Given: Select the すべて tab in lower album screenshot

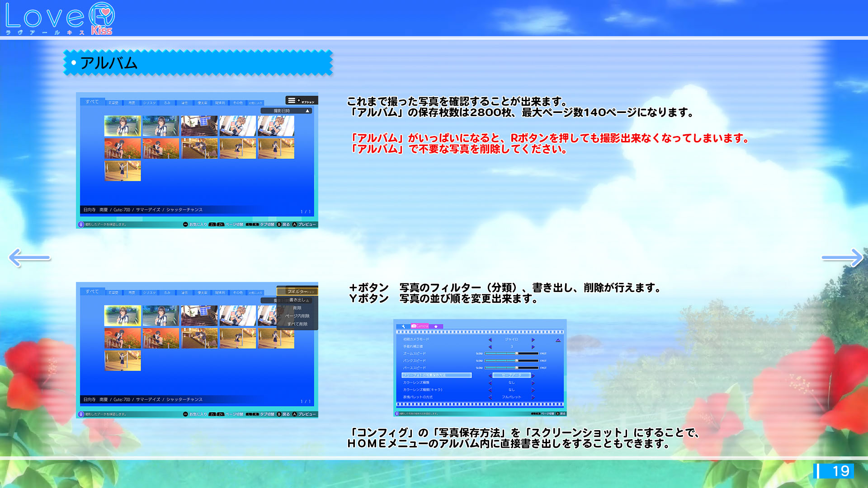Looking at the screenshot, I should coord(92,292).
